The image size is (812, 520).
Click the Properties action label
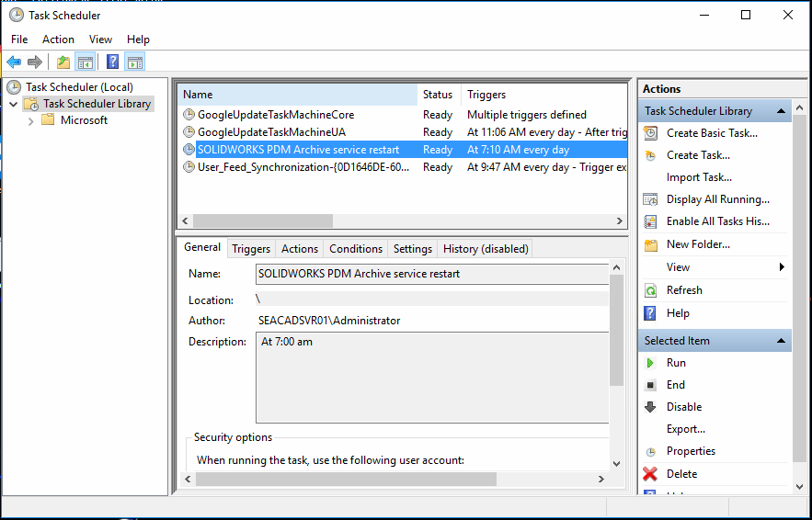click(x=691, y=451)
